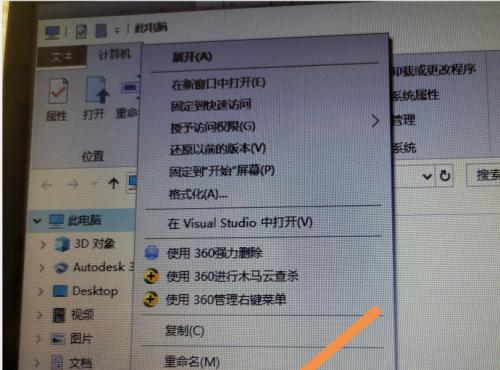Click 360 icon beside 管理右键菜单
The width and height of the screenshot is (500, 370).
150,299
